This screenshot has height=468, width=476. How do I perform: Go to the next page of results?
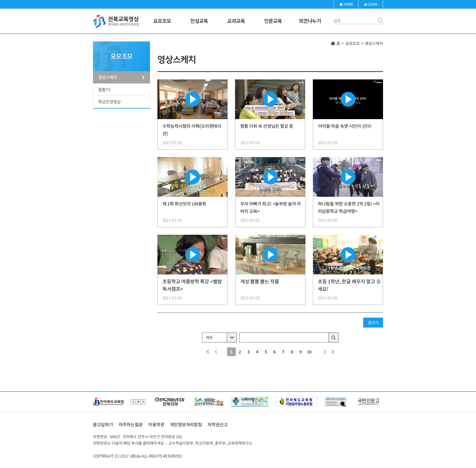[324, 352]
